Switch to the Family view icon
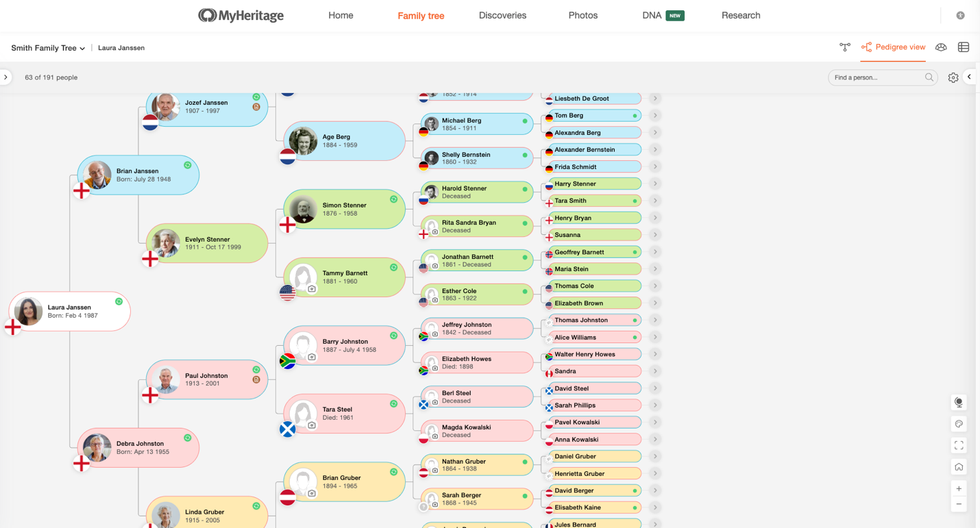This screenshot has height=528, width=980. tap(845, 47)
